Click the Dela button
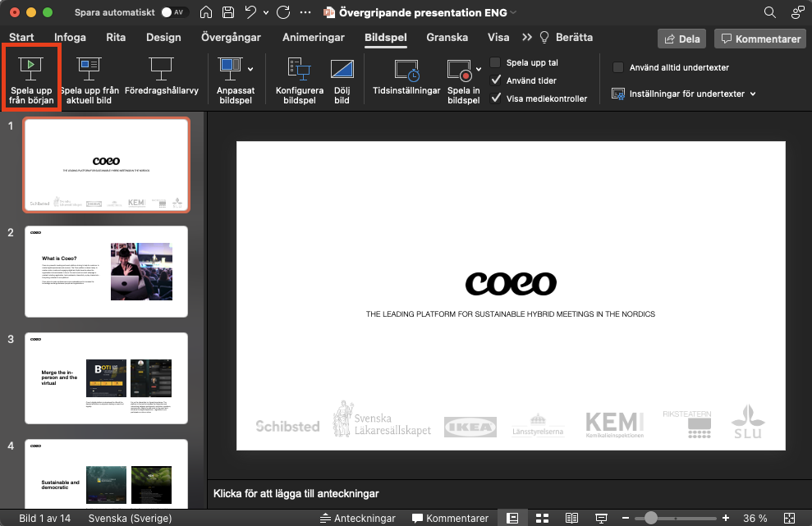This screenshot has width=812, height=526. (681, 39)
